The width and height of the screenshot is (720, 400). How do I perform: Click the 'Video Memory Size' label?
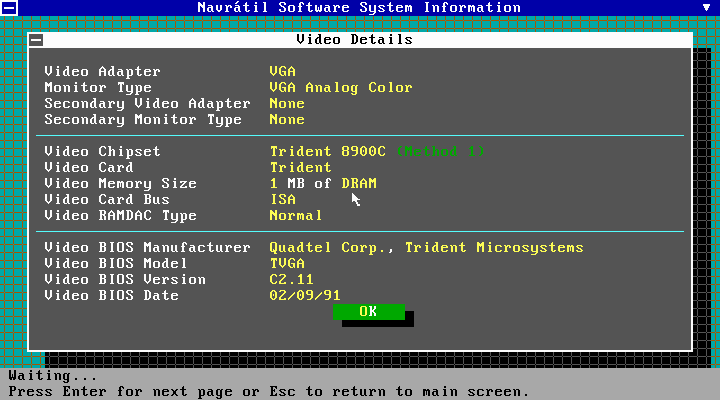120,184
